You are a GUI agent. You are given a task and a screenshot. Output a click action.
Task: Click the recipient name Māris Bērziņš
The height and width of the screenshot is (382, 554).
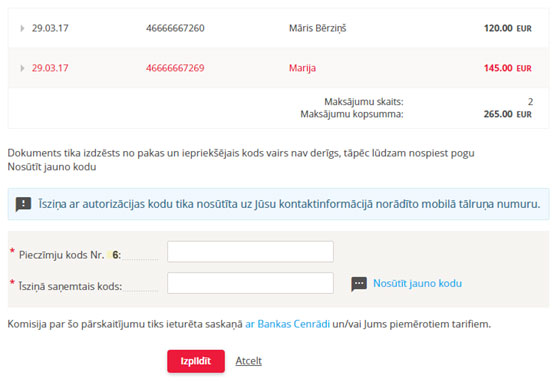pyautogui.click(x=318, y=28)
